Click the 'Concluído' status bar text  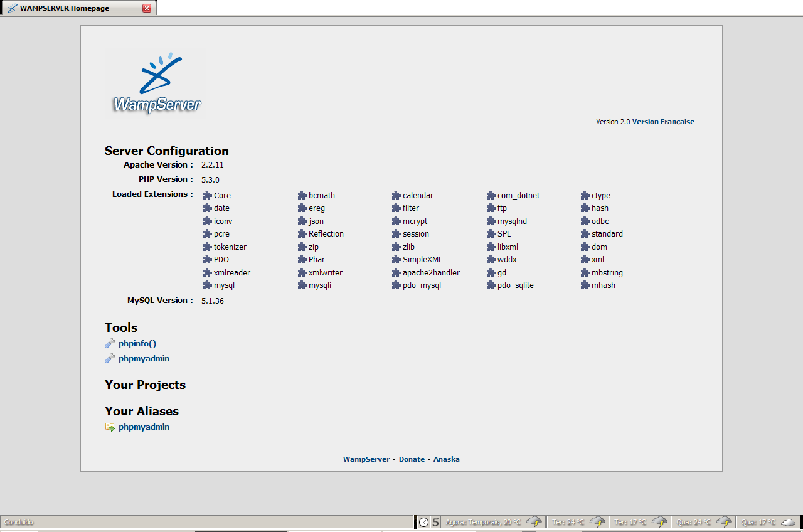tap(19, 522)
